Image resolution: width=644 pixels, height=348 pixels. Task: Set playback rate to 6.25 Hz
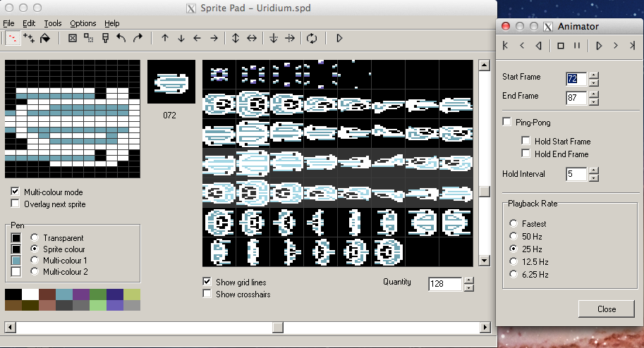coord(514,274)
